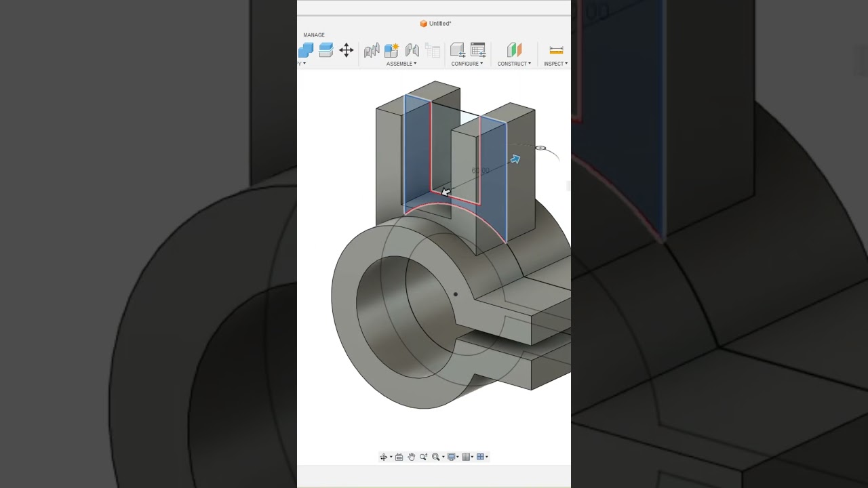Expand the ASSEMBLE dropdown menu

pos(401,64)
